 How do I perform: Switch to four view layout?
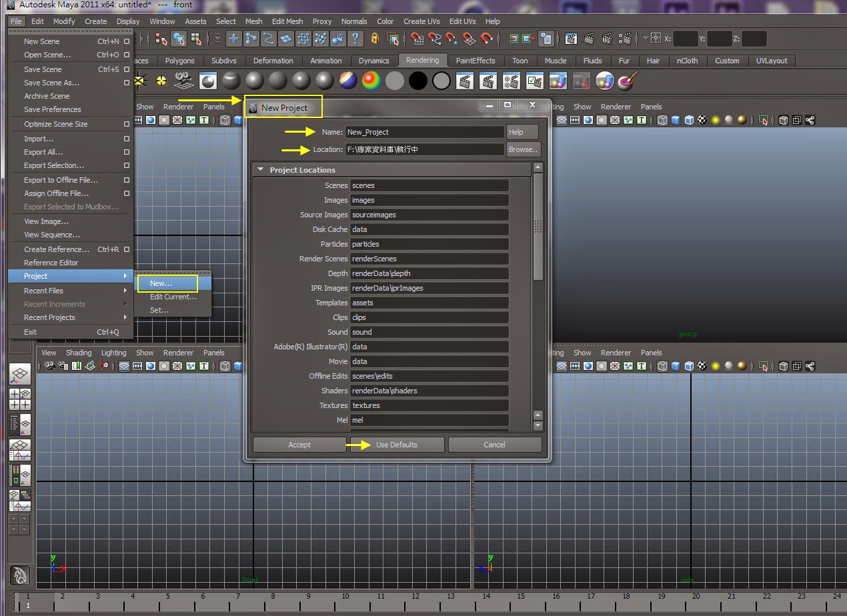click(x=20, y=399)
